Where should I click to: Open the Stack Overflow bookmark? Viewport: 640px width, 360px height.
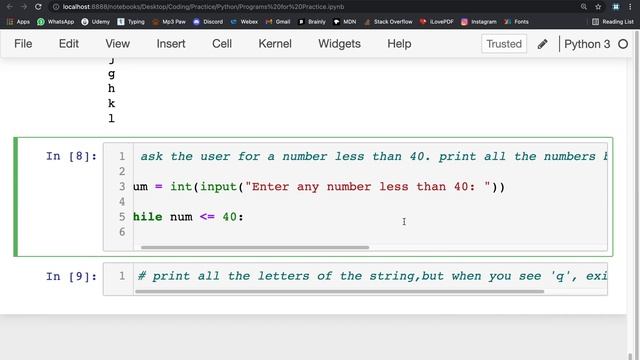pyautogui.click(x=388, y=22)
